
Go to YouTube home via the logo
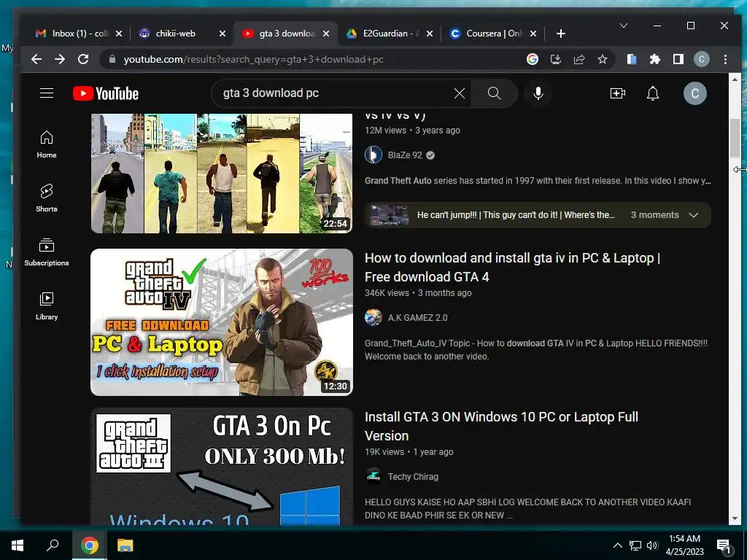pos(106,93)
